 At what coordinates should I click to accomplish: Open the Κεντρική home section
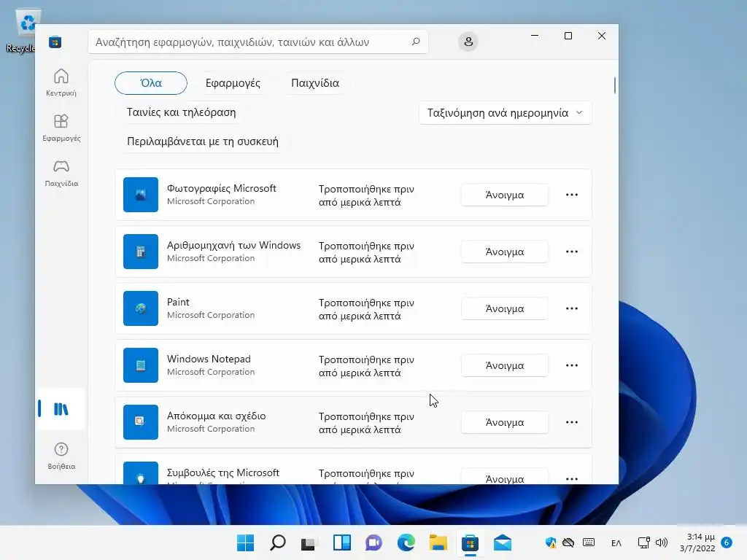pyautogui.click(x=61, y=82)
